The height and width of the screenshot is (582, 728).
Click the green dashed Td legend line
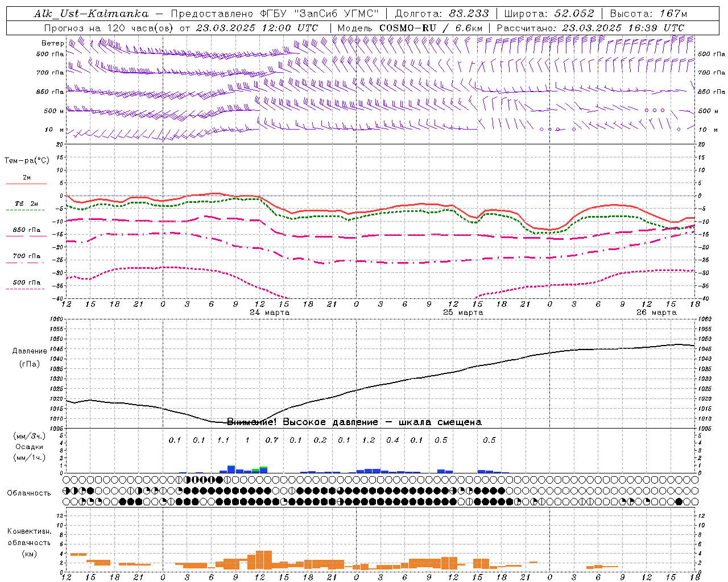tap(25, 210)
